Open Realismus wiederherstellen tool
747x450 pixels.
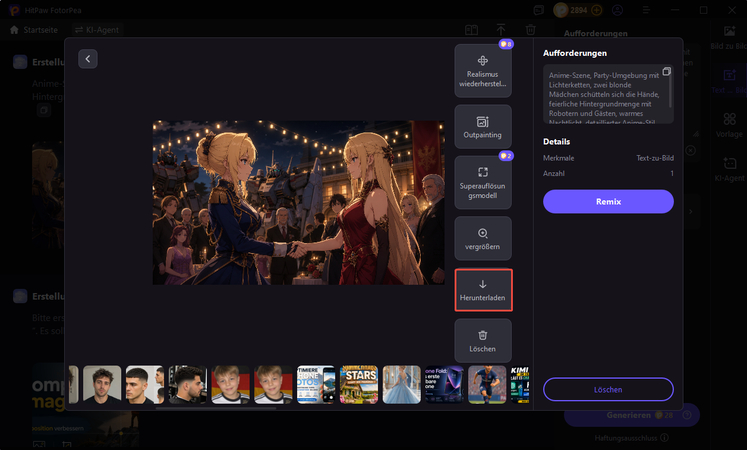[x=483, y=71]
